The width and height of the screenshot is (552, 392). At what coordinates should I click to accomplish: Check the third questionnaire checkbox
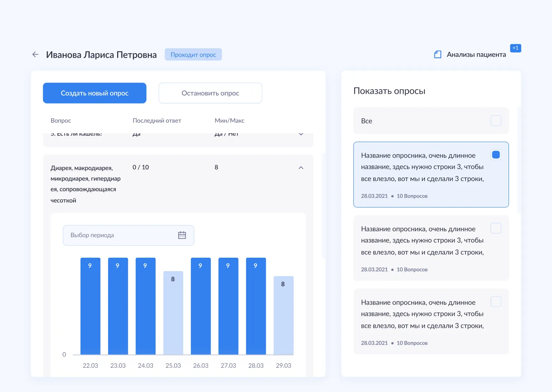(496, 302)
